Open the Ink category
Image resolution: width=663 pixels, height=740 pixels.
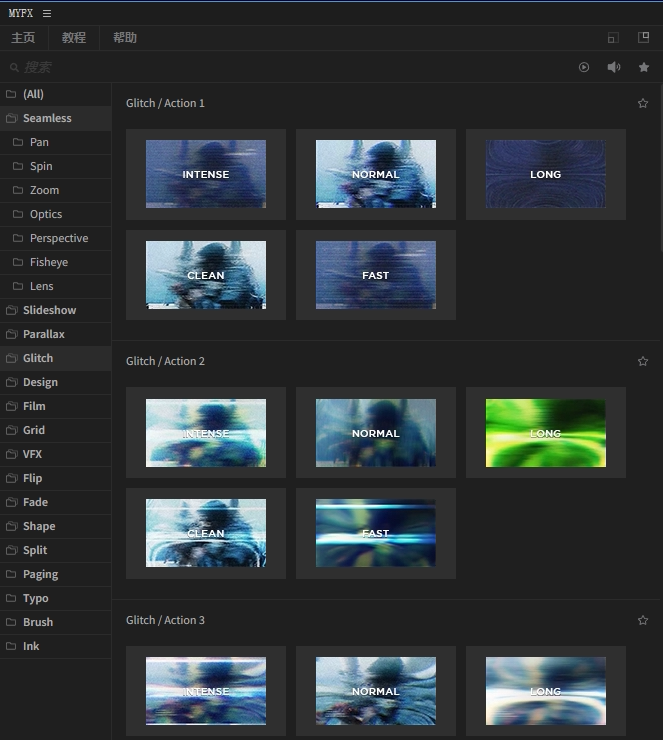(56, 646)
